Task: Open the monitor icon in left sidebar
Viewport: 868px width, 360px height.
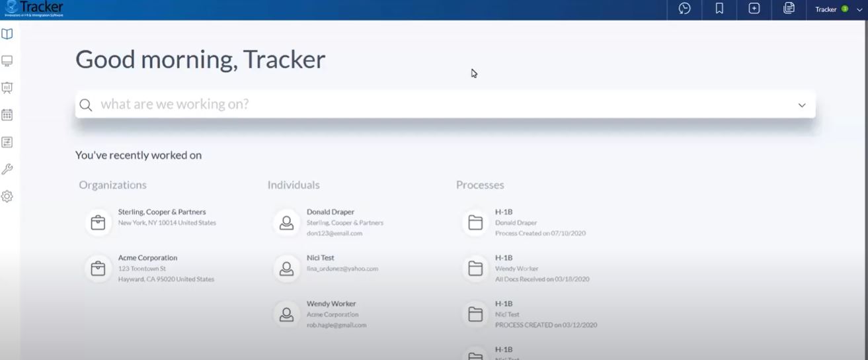Action: (7, 61)
